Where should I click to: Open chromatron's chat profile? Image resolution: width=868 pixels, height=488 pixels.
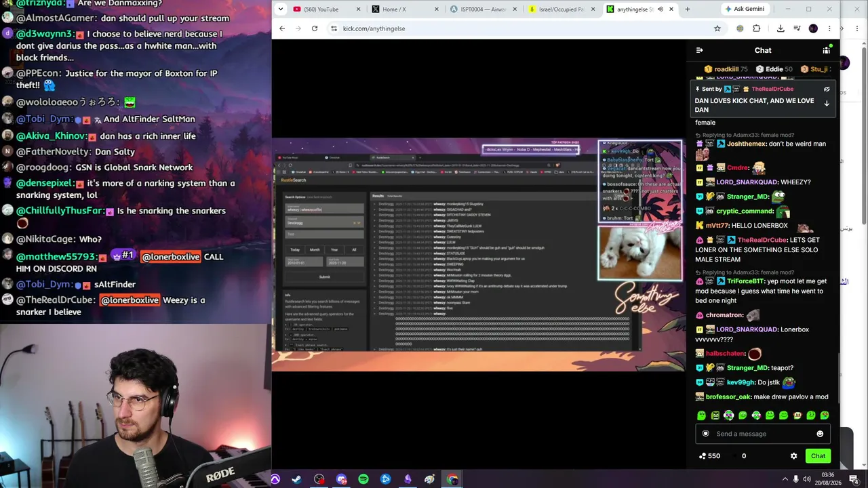tap(724, 315)
